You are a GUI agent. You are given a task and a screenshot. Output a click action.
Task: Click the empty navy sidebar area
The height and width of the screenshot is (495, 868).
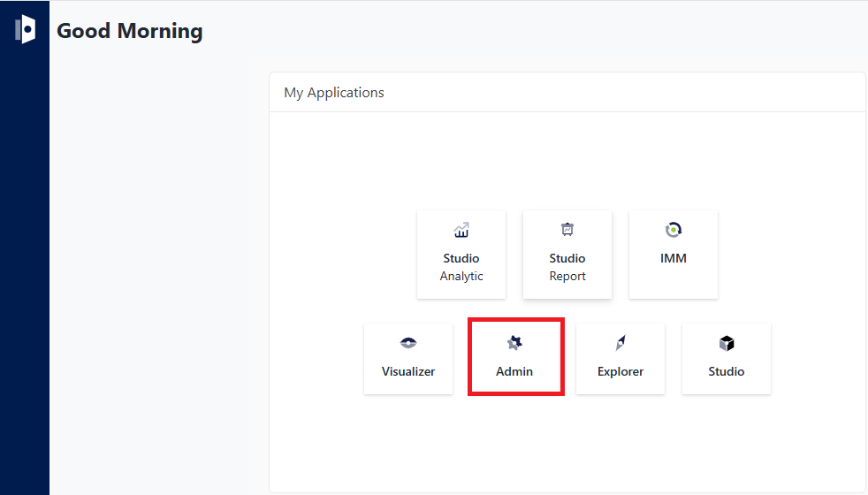25,265
